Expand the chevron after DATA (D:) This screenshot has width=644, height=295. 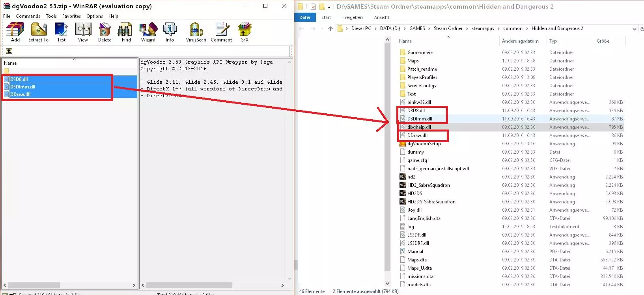(x=405, y=28)
